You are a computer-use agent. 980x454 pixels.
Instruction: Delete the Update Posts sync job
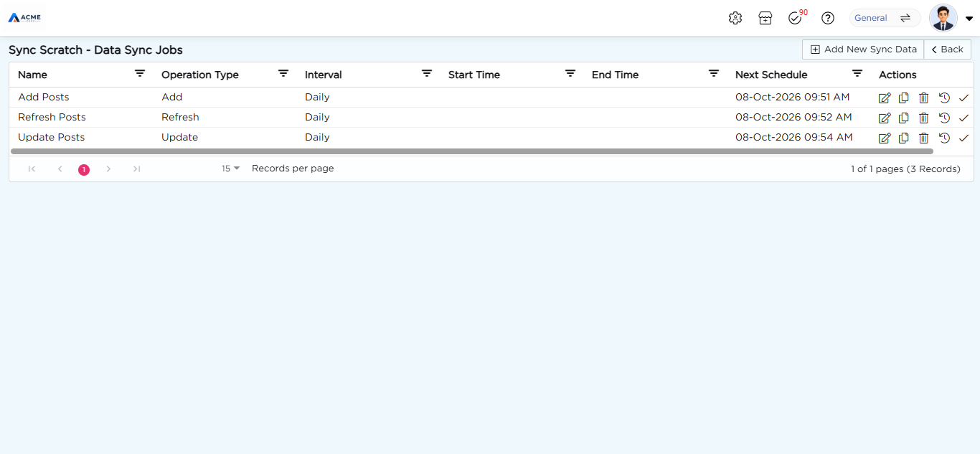924,138
